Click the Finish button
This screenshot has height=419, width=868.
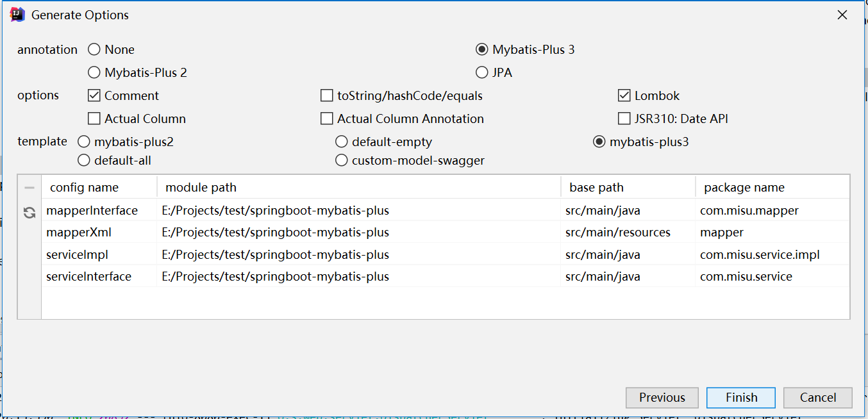tap(741, 398)
